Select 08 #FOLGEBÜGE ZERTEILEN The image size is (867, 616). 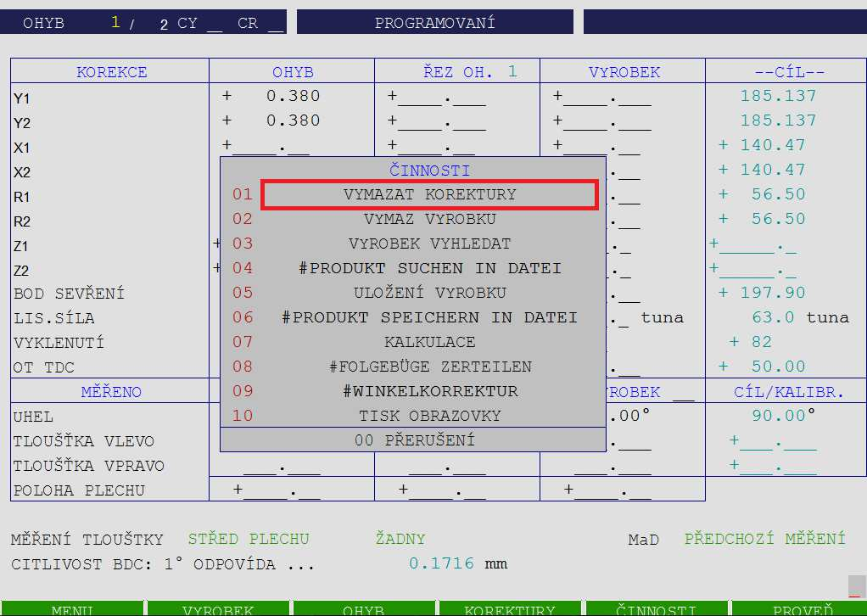(x=429, y=367)
